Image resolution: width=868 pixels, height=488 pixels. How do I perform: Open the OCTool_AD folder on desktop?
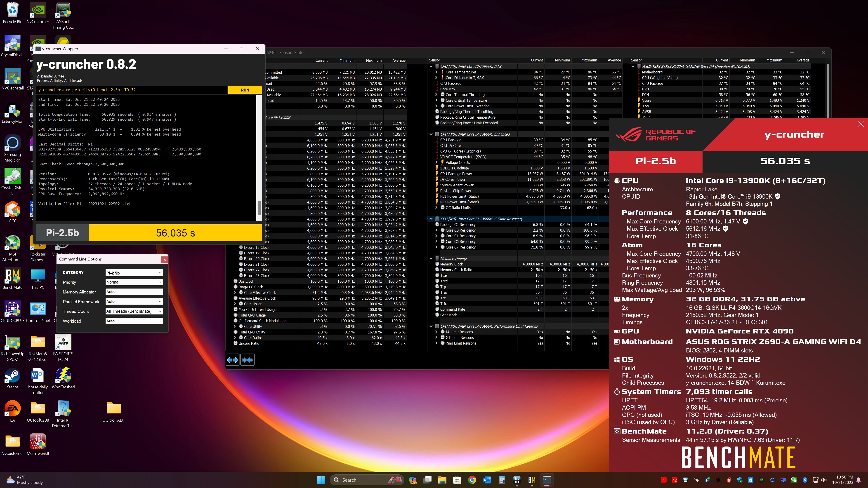(x=113, y=412)
